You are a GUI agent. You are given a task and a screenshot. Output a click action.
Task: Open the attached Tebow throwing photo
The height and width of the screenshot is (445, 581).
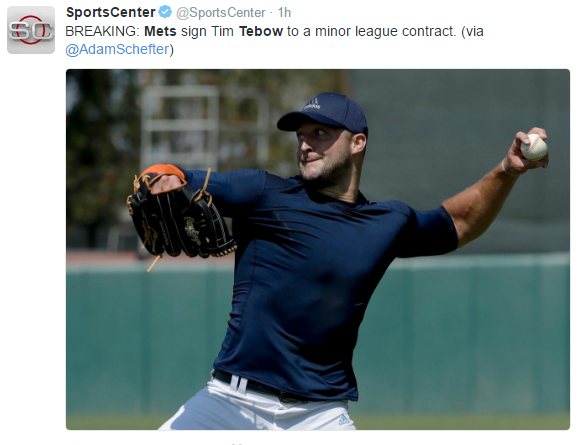pyautogui.click(x=318, y=249)
